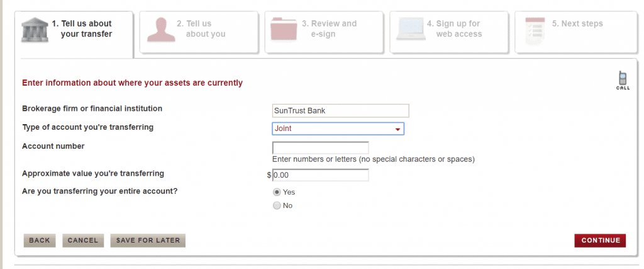The width and height of the screenshot is (644, 269).
Task: Open the account type dropdown showing Joint
Action: (x=338, y=129)
